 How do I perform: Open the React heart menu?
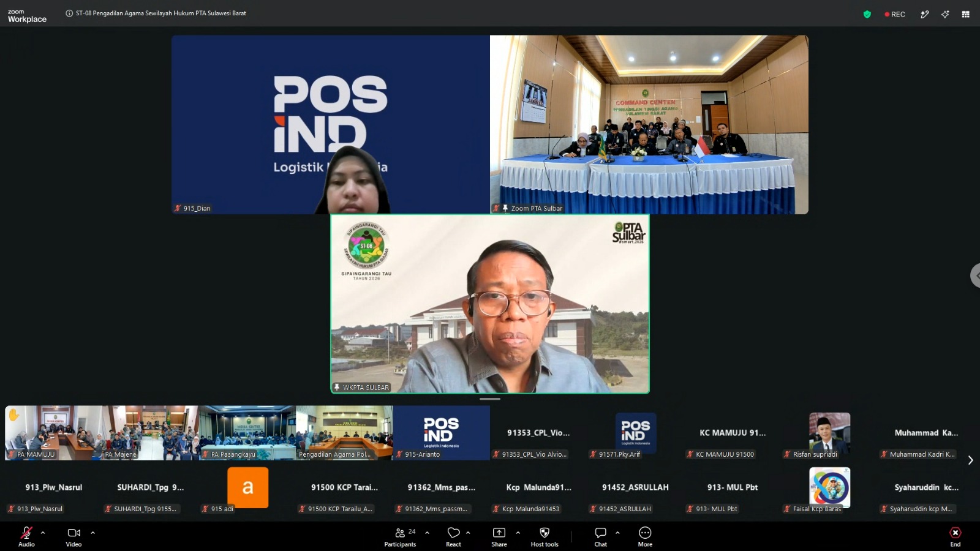pos(453,536)
